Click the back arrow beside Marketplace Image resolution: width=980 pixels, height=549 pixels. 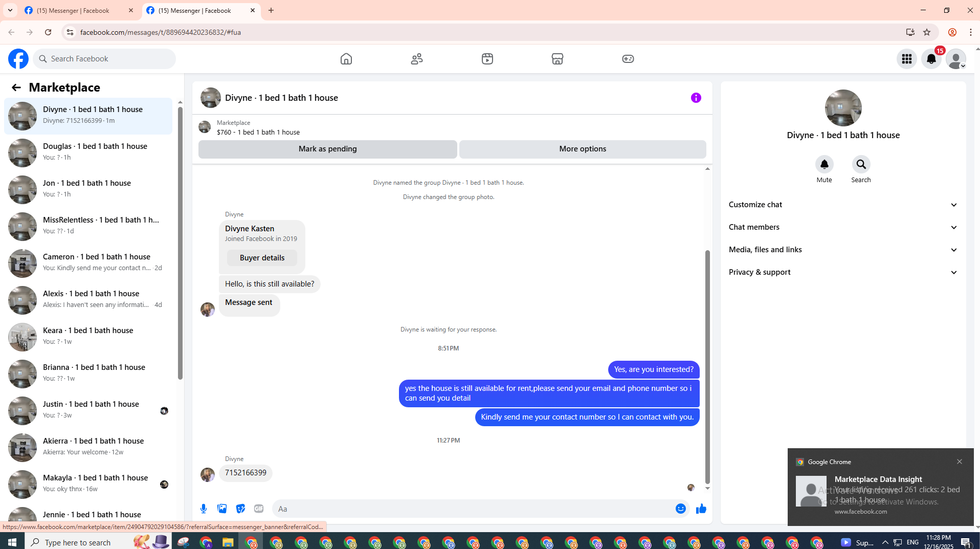tap(16, 87)
